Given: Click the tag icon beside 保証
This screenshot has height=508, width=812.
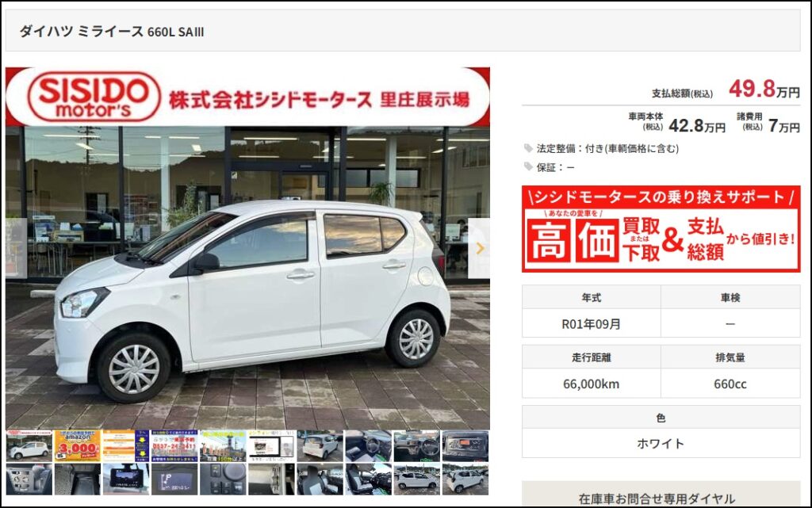Looking at the screenshot, I should click(x=528, y=166).
